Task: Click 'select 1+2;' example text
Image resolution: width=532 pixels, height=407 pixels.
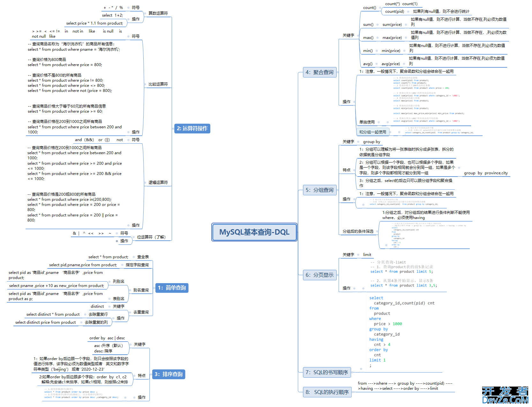Action: (112, 15)
